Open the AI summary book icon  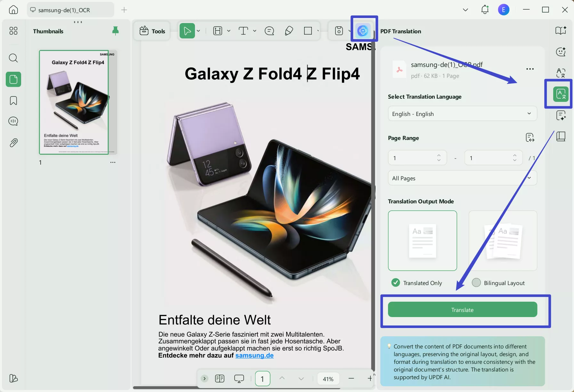point(561,30)
